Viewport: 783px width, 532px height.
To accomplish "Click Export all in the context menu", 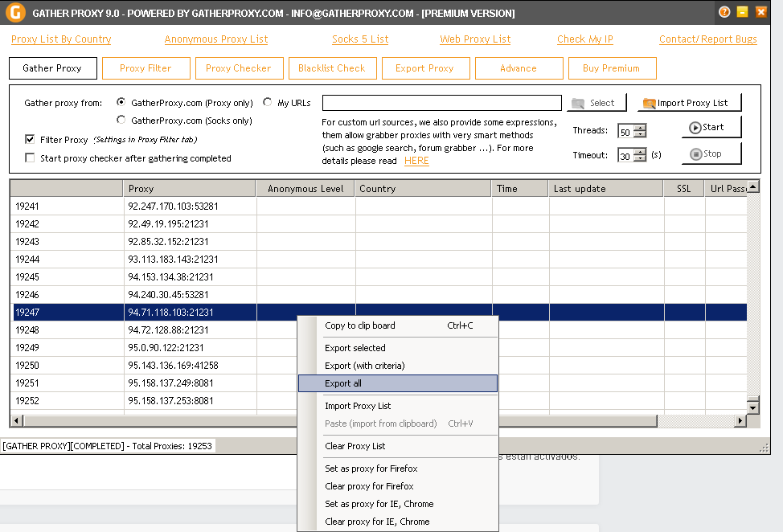I will 398,383.
